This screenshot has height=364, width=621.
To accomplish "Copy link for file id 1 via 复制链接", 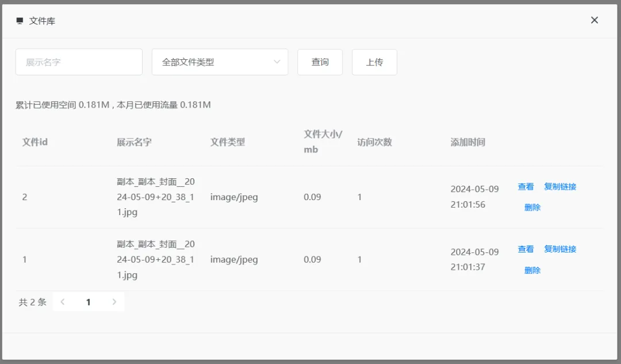I will (560, 249).
